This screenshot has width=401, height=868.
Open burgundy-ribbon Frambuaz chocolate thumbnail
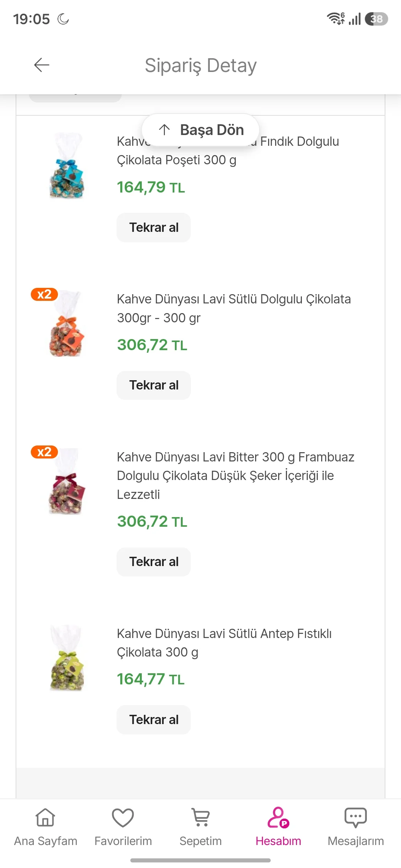click(x=67, y=481)
